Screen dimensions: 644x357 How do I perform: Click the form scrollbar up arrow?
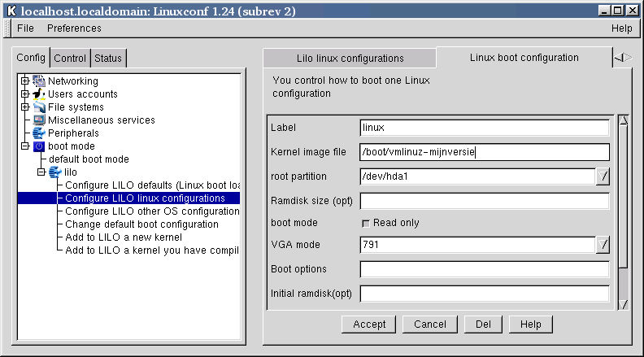click(624, 121)
